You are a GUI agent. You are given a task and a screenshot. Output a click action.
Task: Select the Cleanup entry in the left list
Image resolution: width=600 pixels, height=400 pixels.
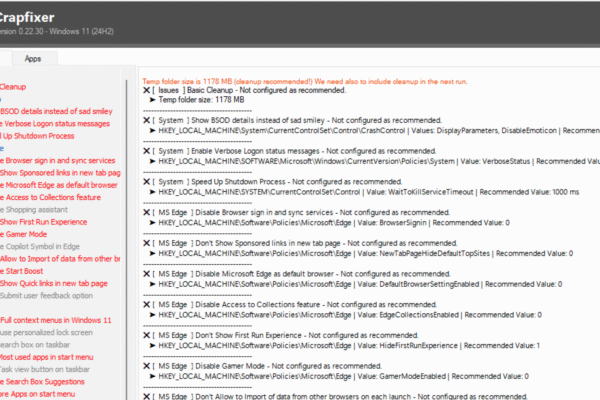click(13, 87)
